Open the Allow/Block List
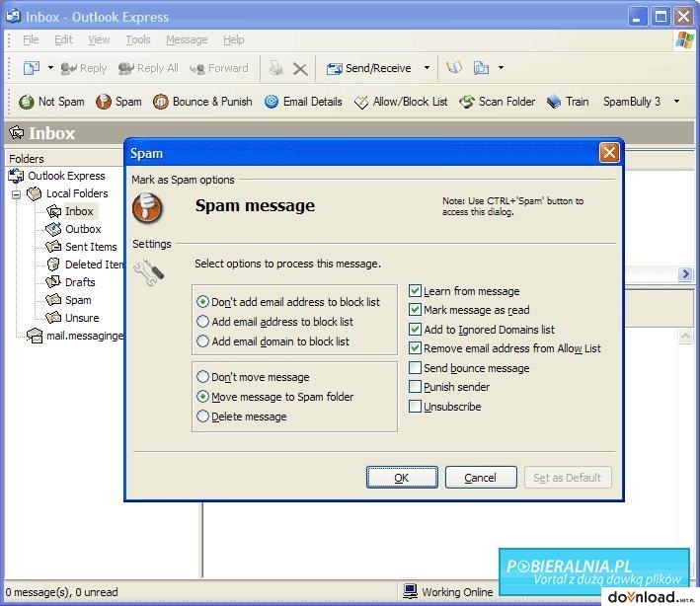The height and width of the screenshot is (606, 700). [x=401, y=102]
